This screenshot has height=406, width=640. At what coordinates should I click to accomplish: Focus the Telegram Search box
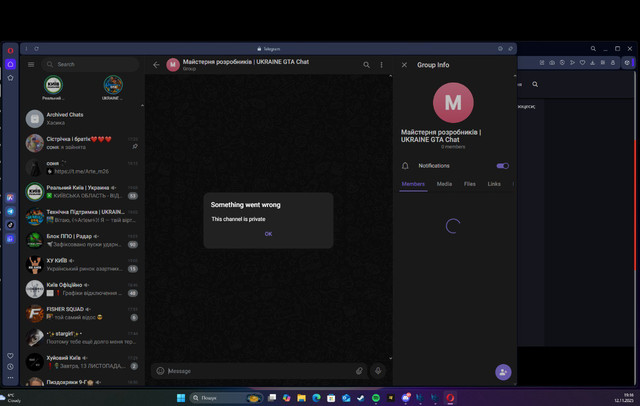(91, 64)
